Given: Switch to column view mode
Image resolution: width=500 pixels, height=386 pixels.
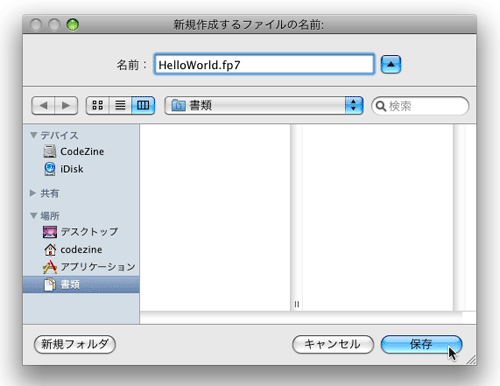Looking at the screenshot, I should pos(143,106).
